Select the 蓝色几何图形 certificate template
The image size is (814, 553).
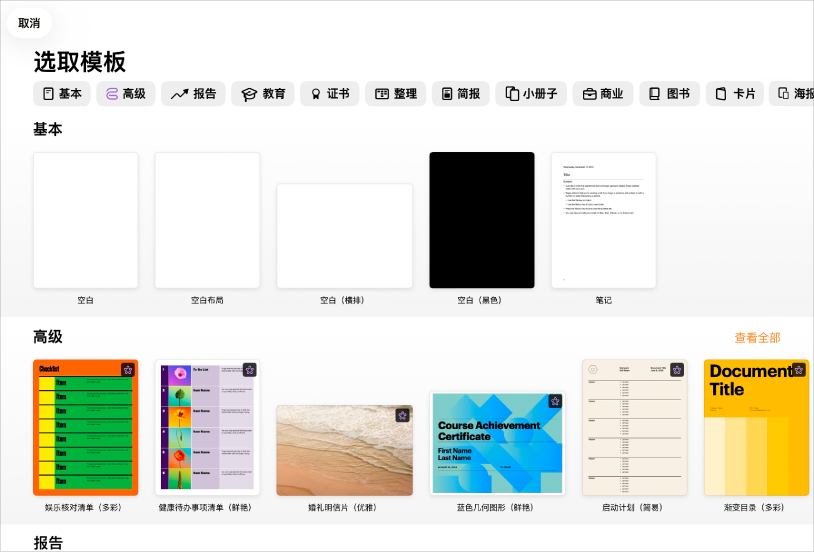coord(497,443)
